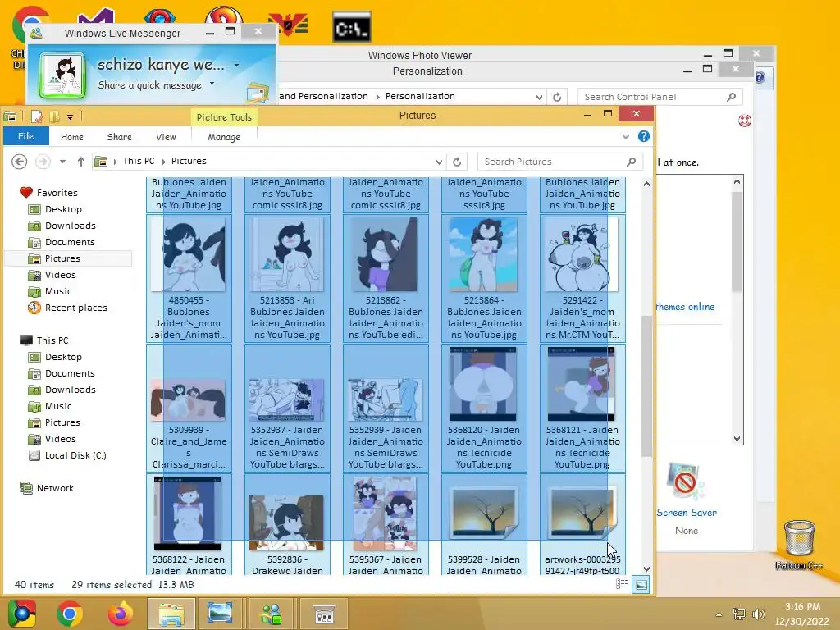The image size is (840, 630).
Task: Open the Customize Quick Access Toolbar dropdown
Action: pos(70,116)
